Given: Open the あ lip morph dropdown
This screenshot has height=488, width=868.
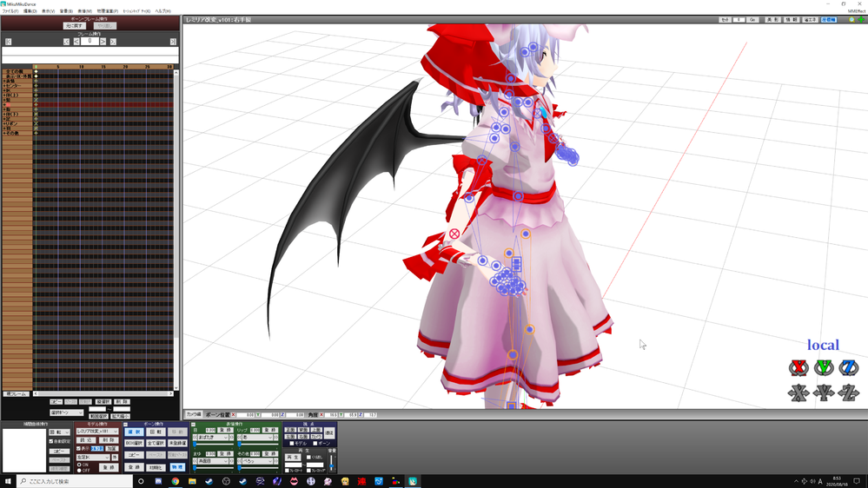Looking at the screenshot, I should pyautogui.click(x=255, y=437).
